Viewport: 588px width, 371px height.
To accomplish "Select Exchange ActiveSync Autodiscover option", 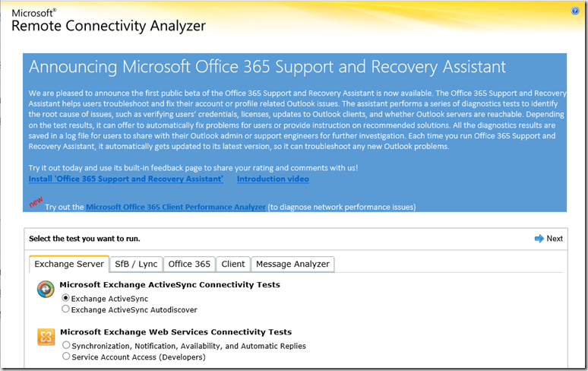I will pyautogui.click(x=65, y=309).
